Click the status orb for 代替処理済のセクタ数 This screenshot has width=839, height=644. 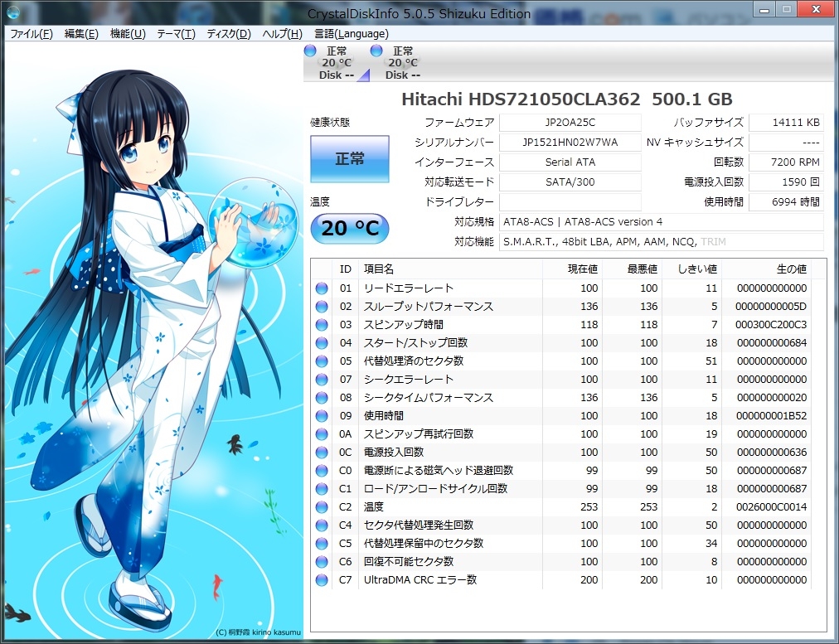click(322, 361)
